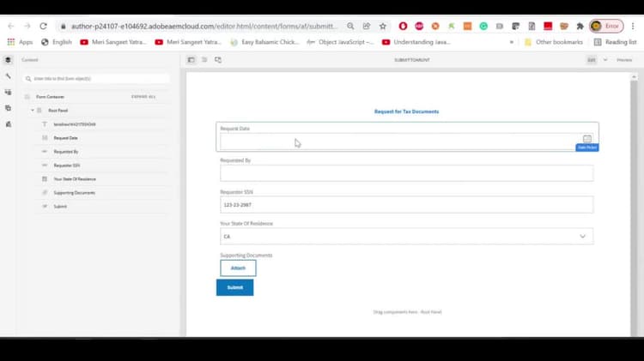This screenshot has width=644, height=361.
Task: Open the Content tree side rail icon
Action: (x=8, y=60)
